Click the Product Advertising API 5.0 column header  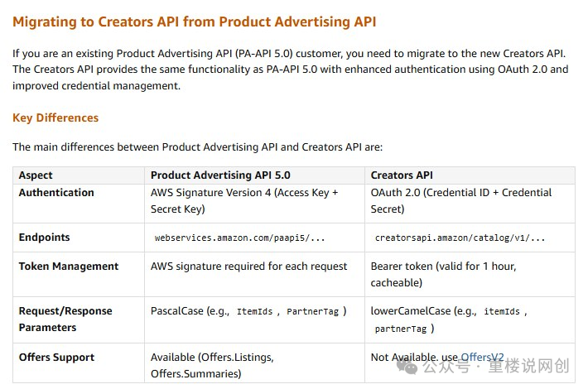point(220,175)
